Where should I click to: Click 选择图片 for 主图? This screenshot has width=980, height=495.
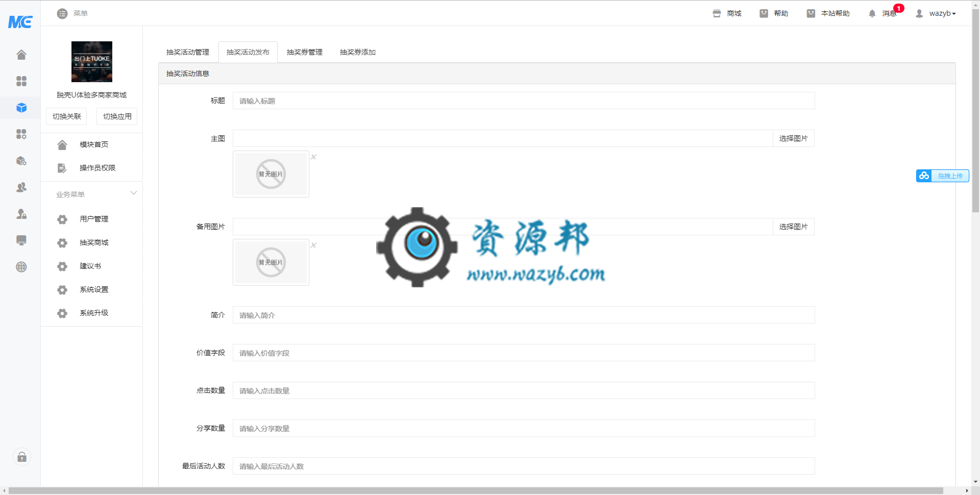tap(794, 138)
